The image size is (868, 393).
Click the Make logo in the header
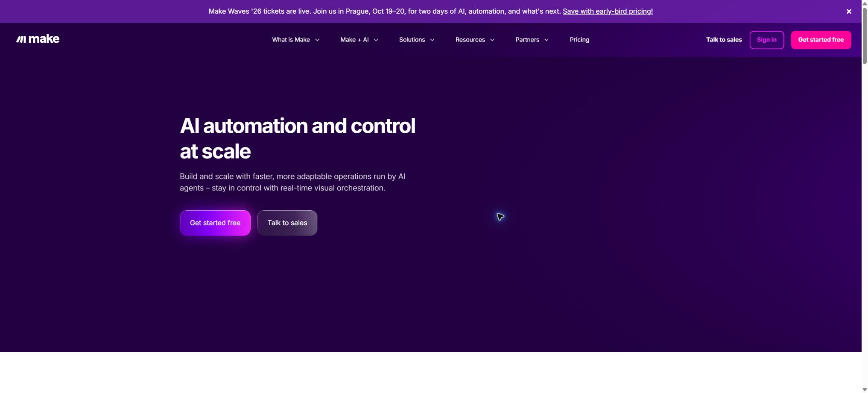38,39
